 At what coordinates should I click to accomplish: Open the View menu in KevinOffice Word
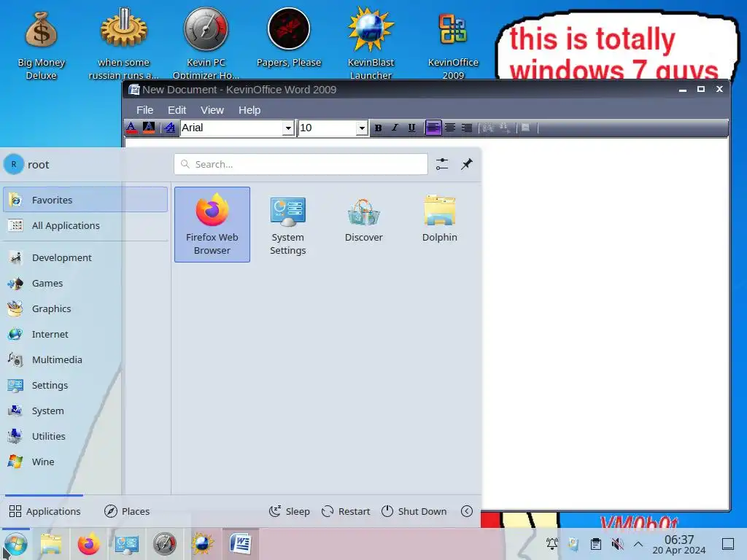pyautogui.click(x=212, y=110)
